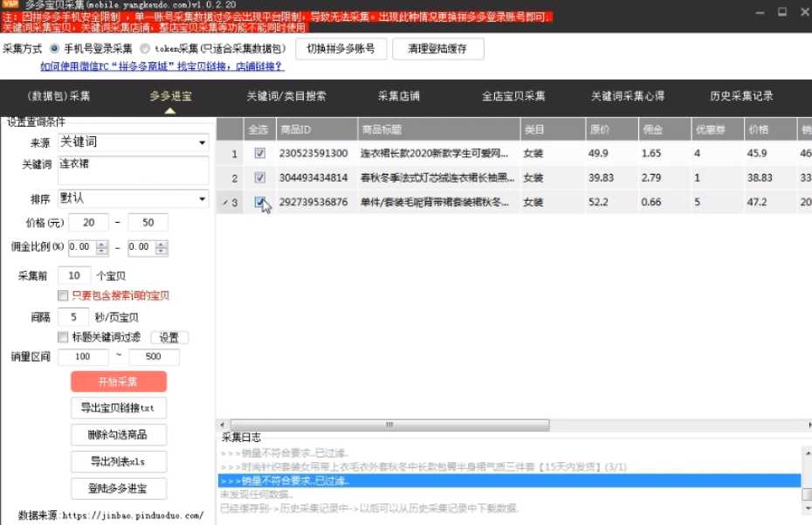Image resolution: width=812 pixels, height=525 pixels.
Task: Toggle the 只要包含搜索词的宝贝 checkbox
Action: (x=63, y=295)
